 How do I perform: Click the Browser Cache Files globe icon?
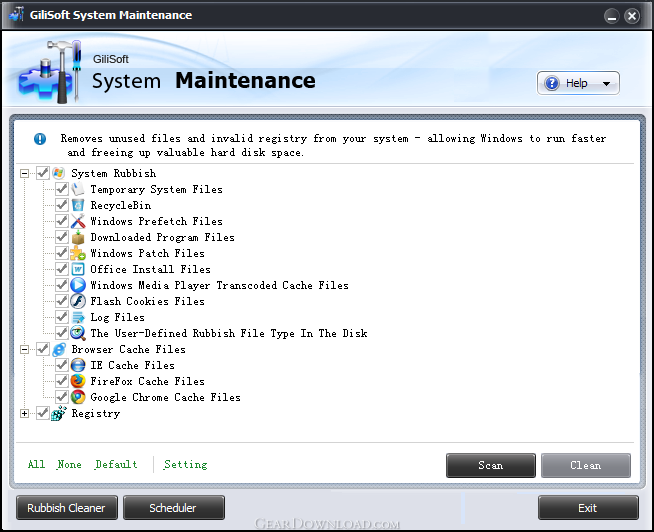[59, 349]
